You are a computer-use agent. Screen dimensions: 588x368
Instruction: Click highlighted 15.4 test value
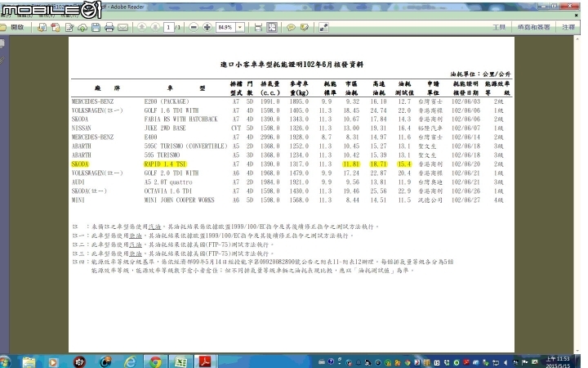coord(404,164)
